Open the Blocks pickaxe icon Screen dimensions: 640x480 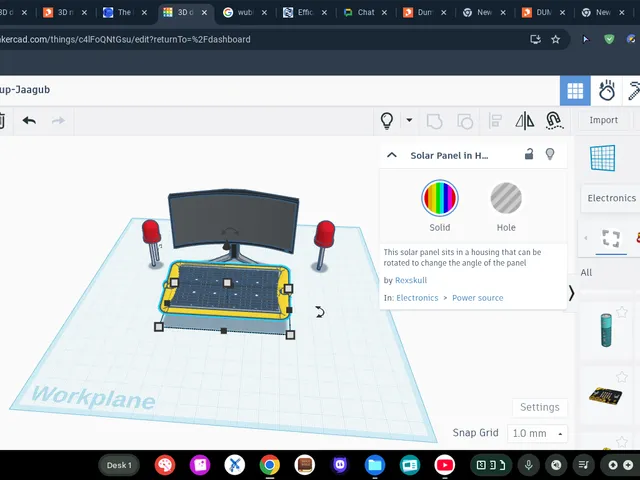634,91
